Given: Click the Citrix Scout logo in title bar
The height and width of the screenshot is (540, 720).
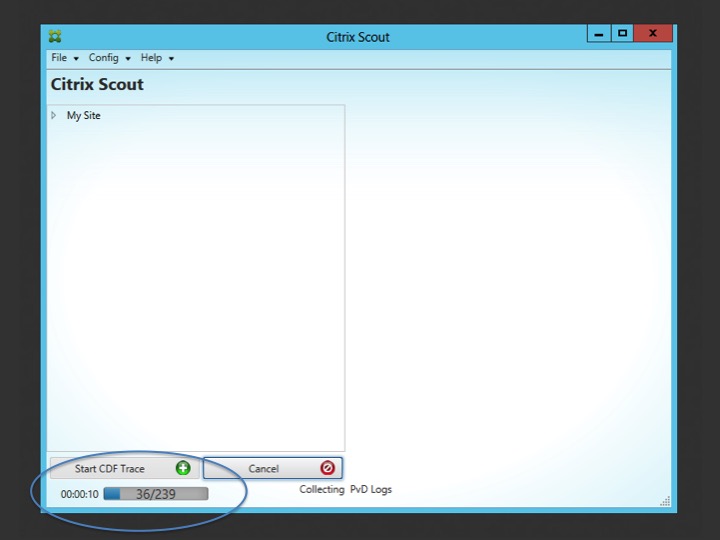Looking at the screenshot, I should click(55, 36).
